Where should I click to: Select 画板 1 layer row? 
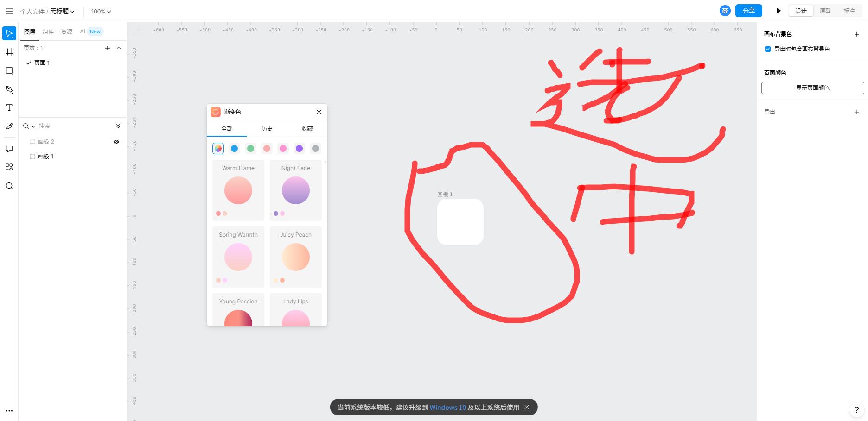(x=72, y=157)
